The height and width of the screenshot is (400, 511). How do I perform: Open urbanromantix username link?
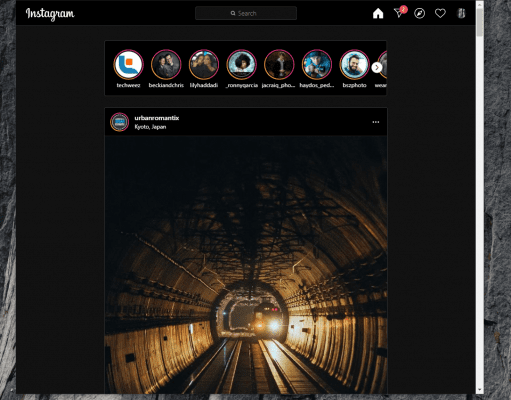tap(157, 118)
